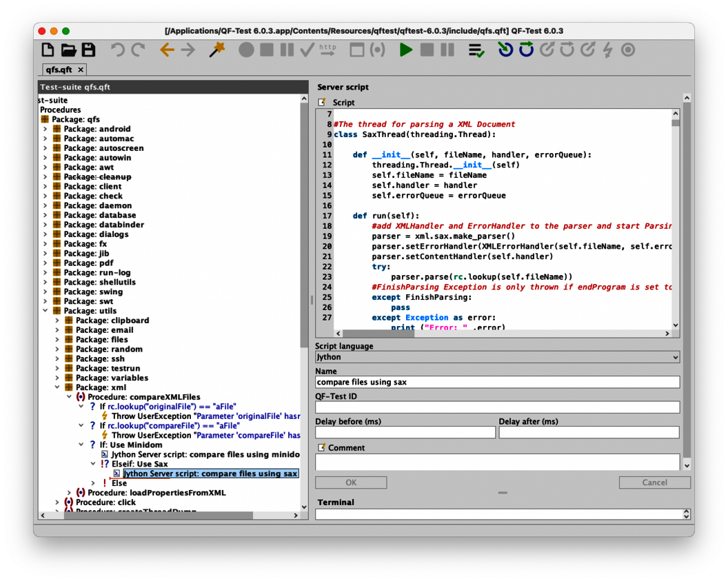Collapse the Package: utils node

click(45, 311)
